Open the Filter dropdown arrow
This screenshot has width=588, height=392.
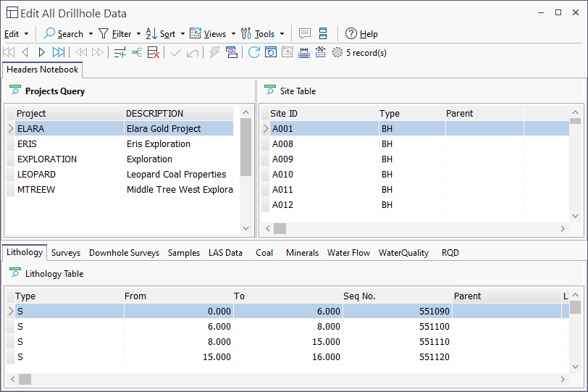click(x=138, y=34)
